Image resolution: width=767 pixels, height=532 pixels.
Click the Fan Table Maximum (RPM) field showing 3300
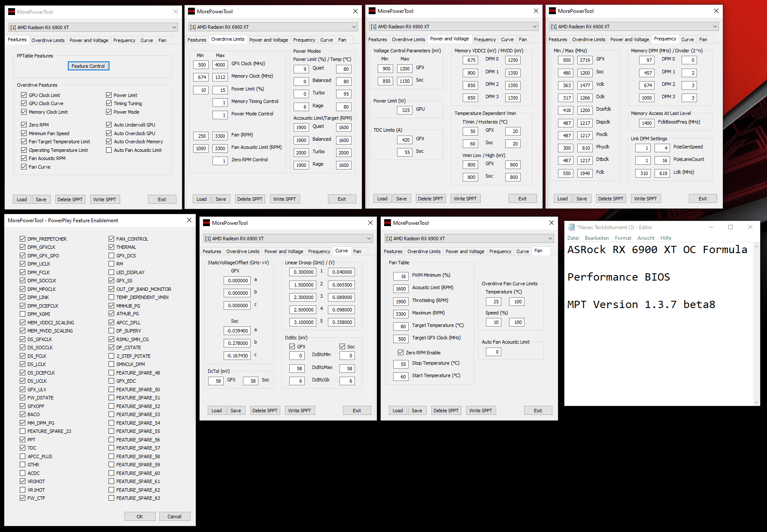(401, 314)
